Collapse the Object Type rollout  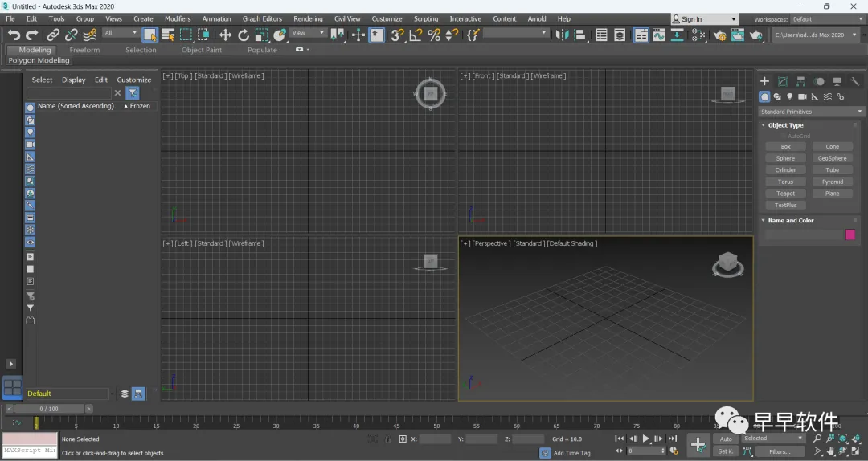click(x=784, y=125)
